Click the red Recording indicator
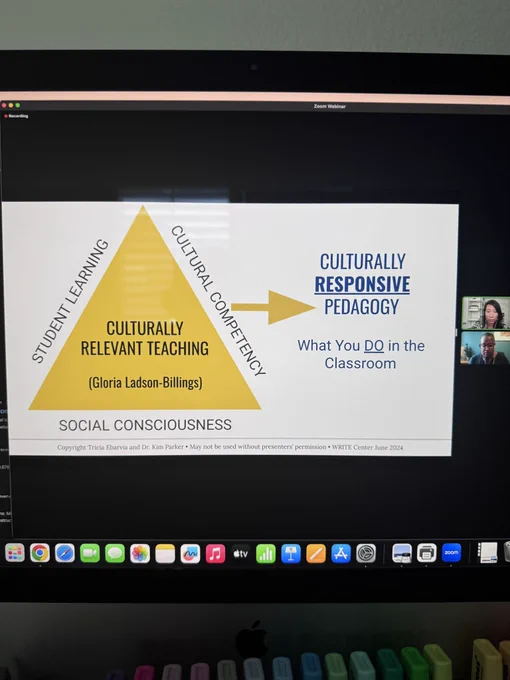 click(x=16, y=116)
